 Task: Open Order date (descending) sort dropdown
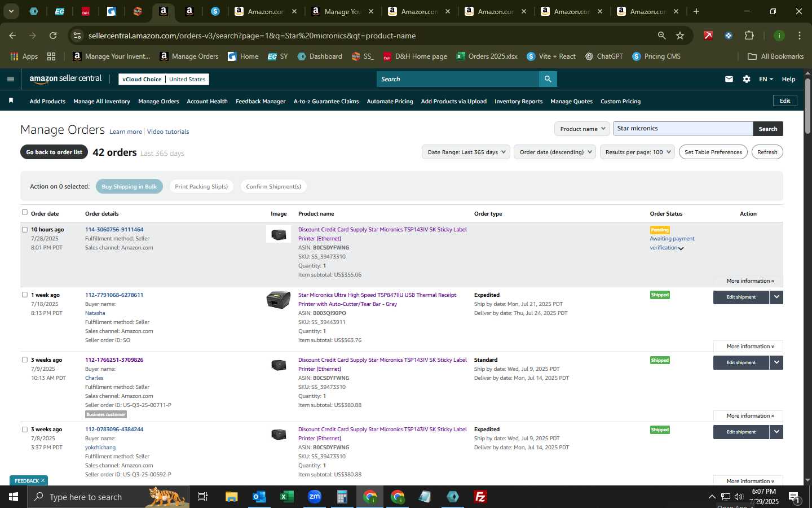point(555,152)
